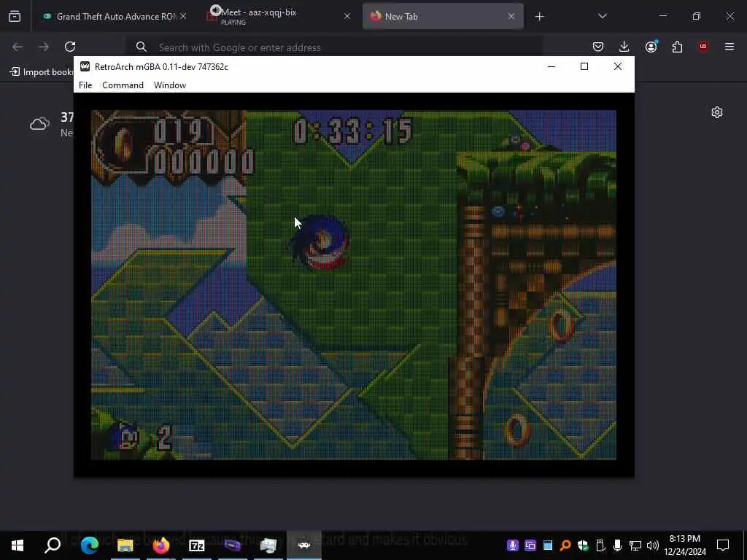The width and height of the screenshot is (747, 560).
Task: Restore down the Firefox browser window
Action: click(696, 17)
